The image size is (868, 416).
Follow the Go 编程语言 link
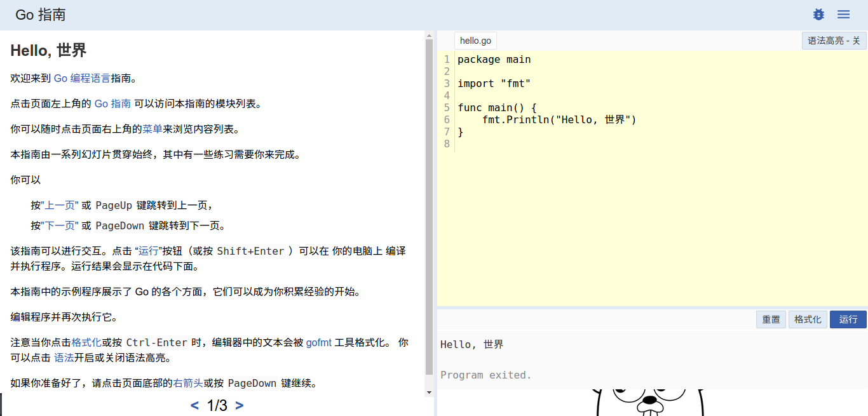pyautogui.click(x=82, y=78)
